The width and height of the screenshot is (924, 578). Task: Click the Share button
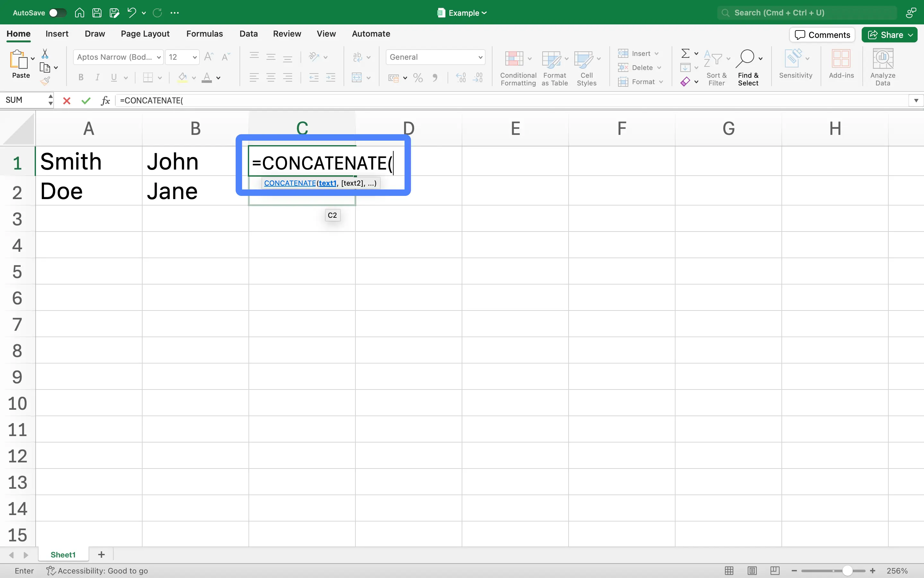tap(889, 35)
